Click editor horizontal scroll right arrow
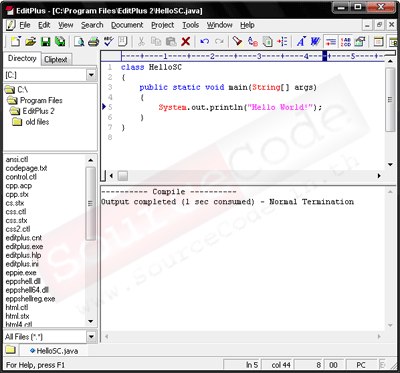The width and height of the screenshot is (400, 373). point(379,176)
